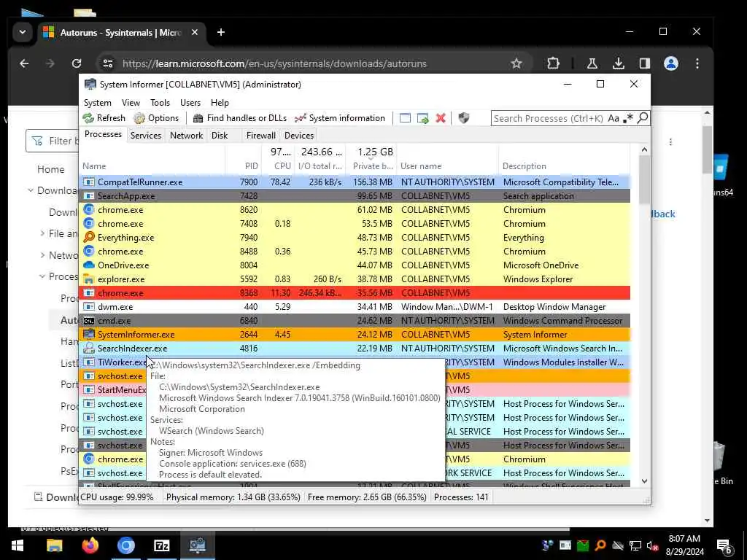Open the System menu
747x560 pixels.
[x=98, y=103]
